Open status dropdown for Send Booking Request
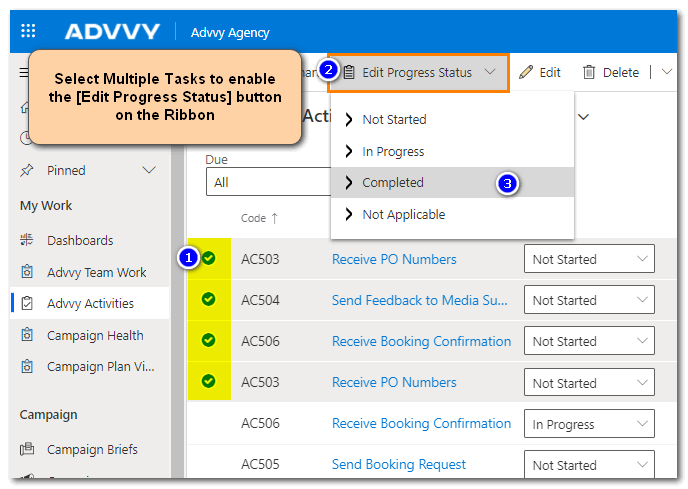688x489 pixels. point(589,465)
